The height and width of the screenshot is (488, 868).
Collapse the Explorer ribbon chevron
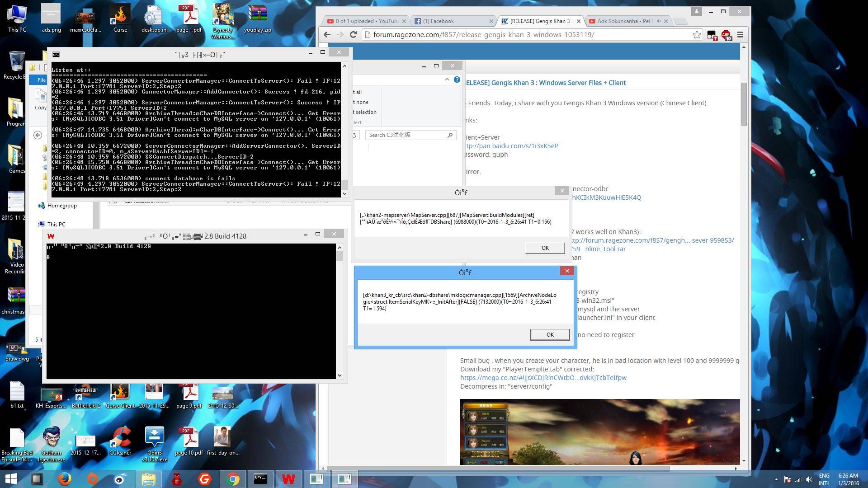click(447, 80)
